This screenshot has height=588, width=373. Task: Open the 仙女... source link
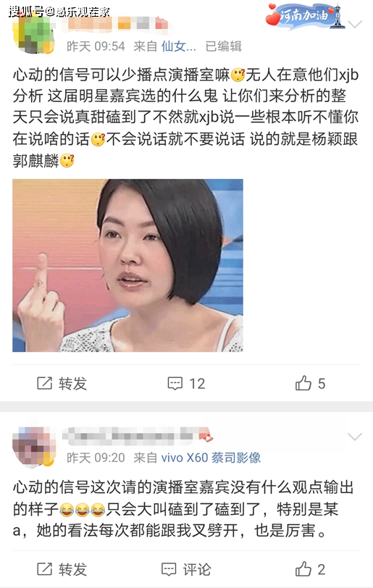point(179,46)
